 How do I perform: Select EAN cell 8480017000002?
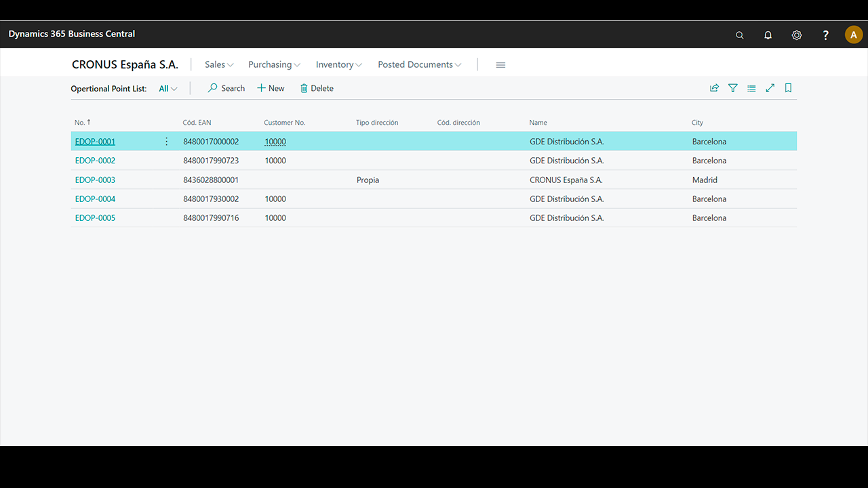click(x=211, y=142)
